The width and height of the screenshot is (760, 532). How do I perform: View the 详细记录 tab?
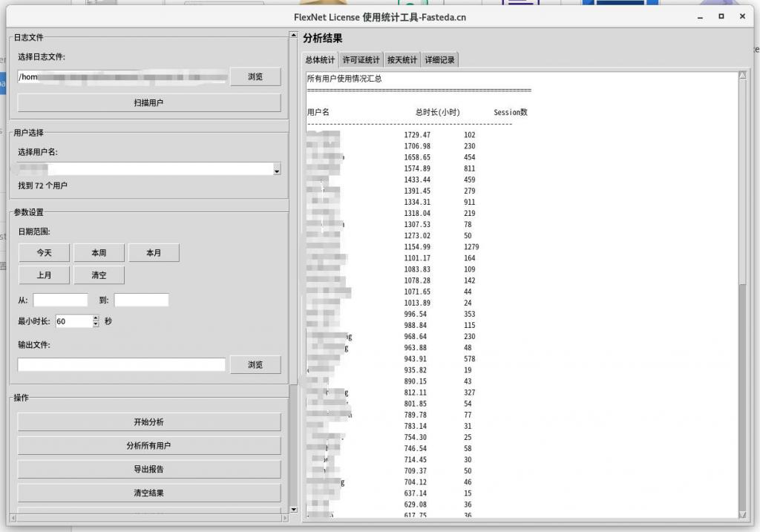click(x=439, y=59)
